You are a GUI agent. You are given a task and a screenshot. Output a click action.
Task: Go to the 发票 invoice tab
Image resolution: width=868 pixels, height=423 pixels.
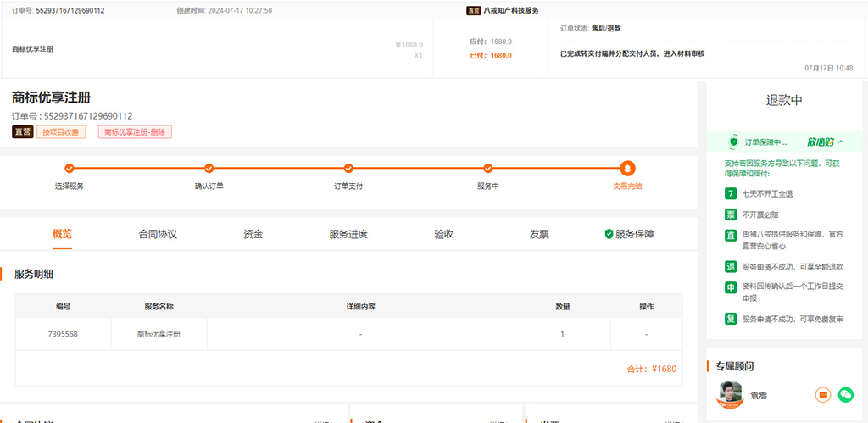539,234
